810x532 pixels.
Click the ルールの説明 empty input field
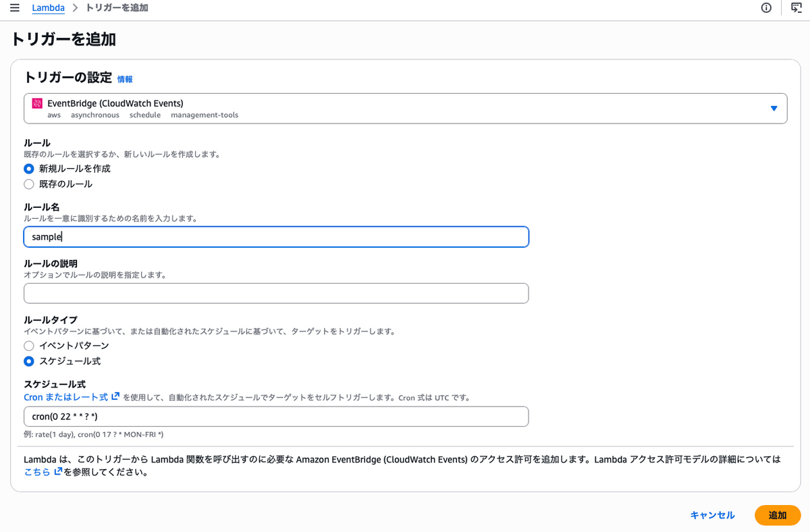tap(276, 293)
